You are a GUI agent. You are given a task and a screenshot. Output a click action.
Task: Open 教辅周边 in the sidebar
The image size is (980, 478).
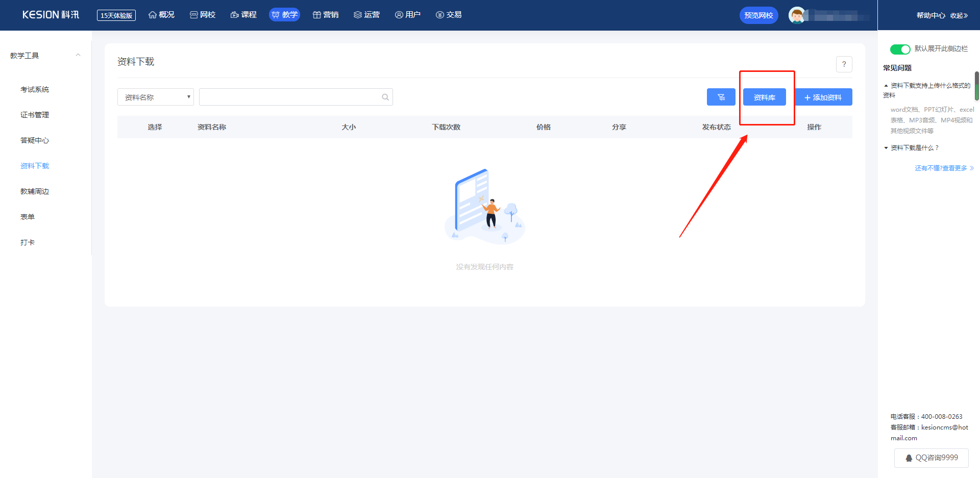pos(35,191)
